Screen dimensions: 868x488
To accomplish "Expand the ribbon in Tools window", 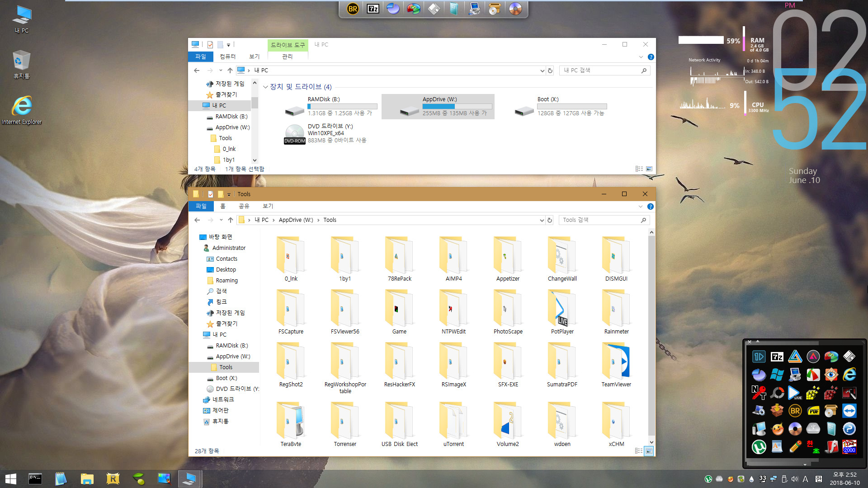I will (x=640, y=206).
